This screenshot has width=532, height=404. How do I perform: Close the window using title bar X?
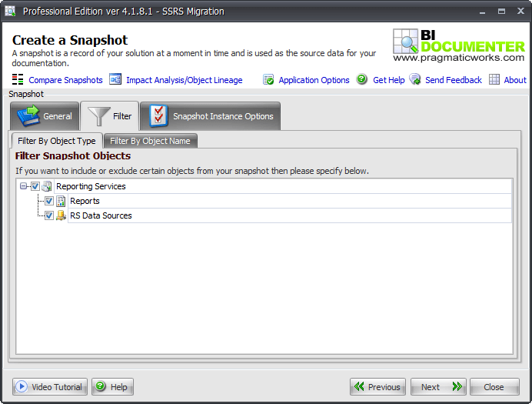520,12
